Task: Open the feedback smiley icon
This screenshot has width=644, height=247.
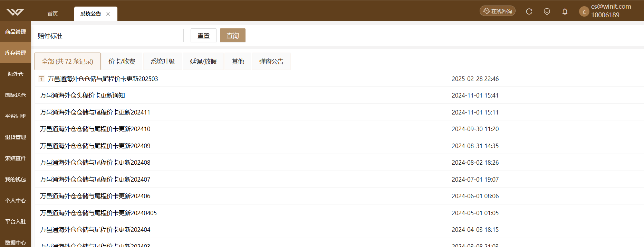Action: [547, 11]
